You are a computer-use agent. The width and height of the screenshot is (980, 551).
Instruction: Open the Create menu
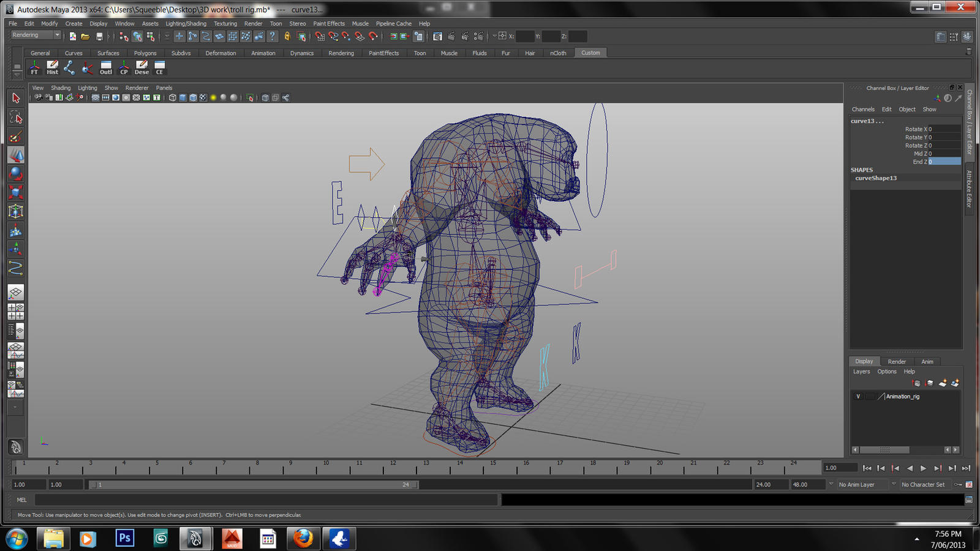pos(73,24)
